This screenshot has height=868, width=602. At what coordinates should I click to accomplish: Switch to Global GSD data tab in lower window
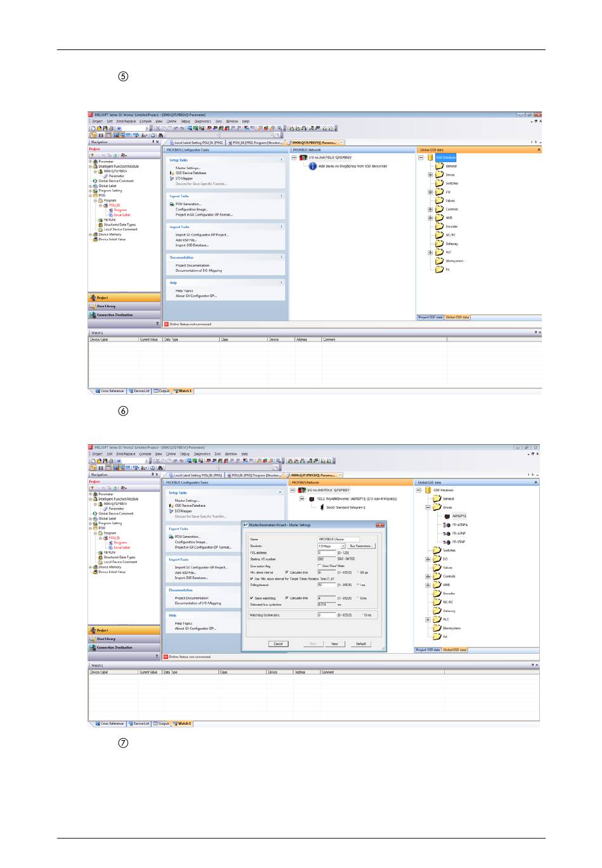(x=455, y=650)
